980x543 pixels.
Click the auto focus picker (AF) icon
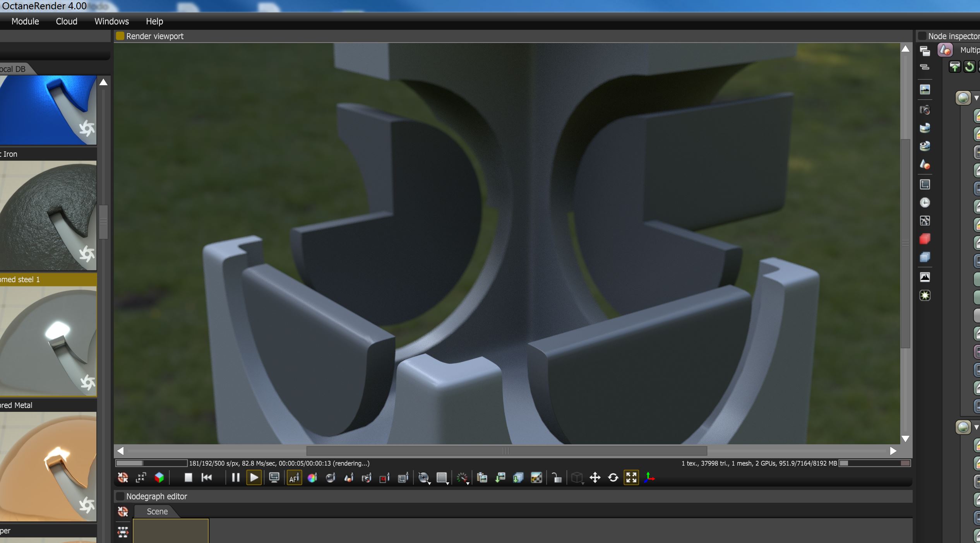294,478
